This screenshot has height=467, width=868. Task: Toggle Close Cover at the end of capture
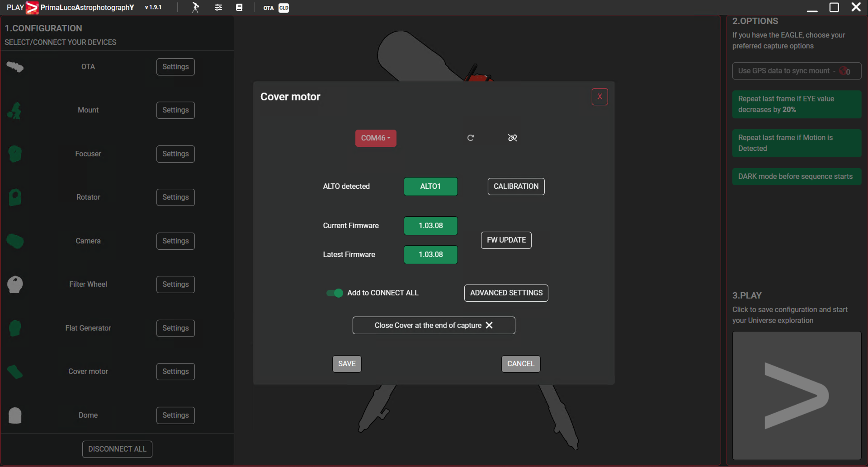[434, 326]
